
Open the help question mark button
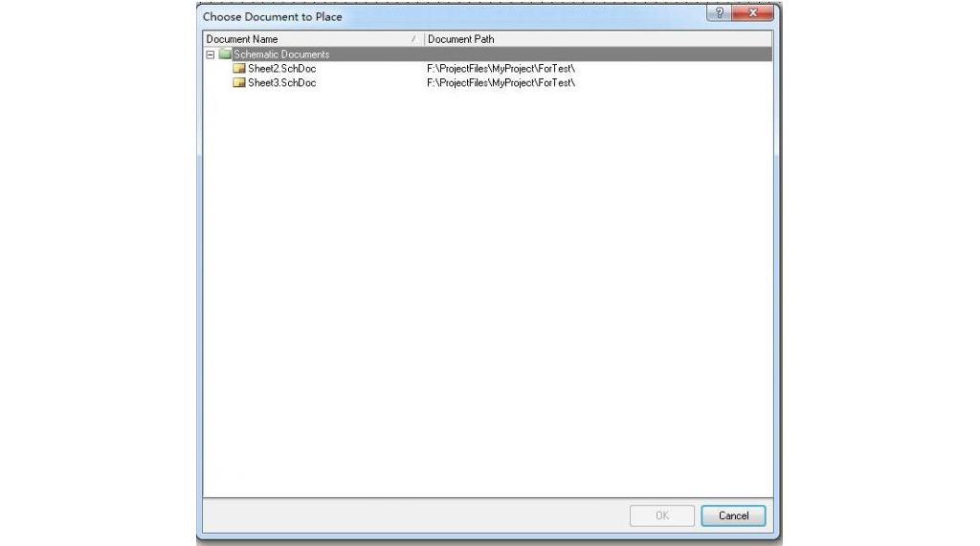tap(719, 13)
